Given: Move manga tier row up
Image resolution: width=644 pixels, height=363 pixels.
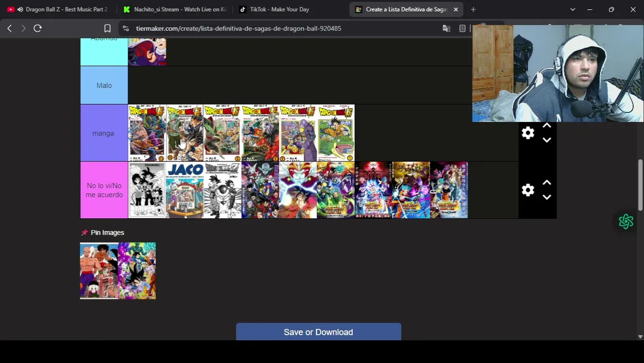Looking at the screenshot, I should click(547, 126).
